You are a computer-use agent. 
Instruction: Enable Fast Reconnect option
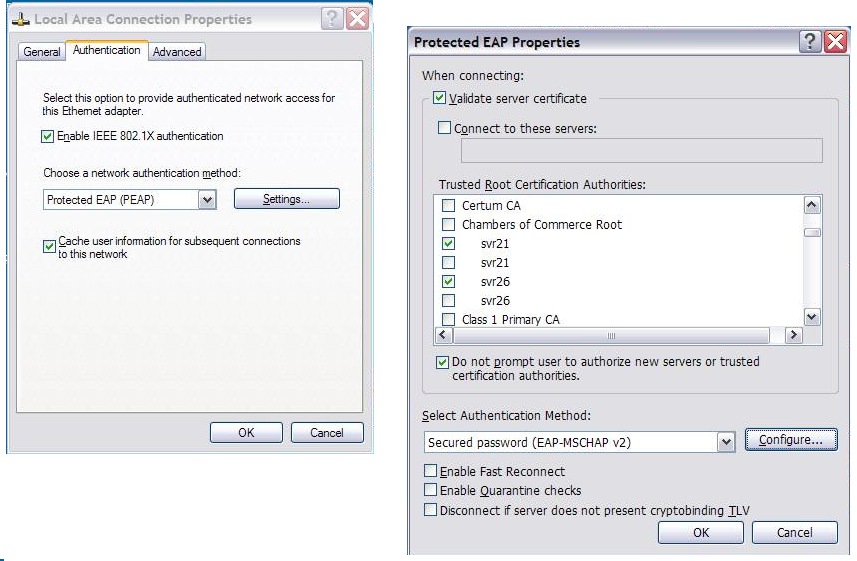(x=431, y=471)
